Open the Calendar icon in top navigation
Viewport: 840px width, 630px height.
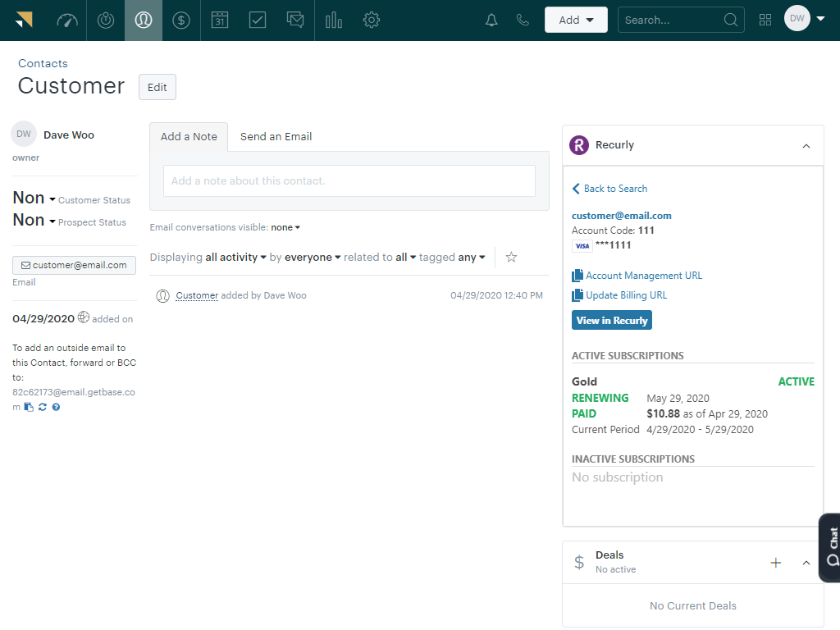pos(219,21)
